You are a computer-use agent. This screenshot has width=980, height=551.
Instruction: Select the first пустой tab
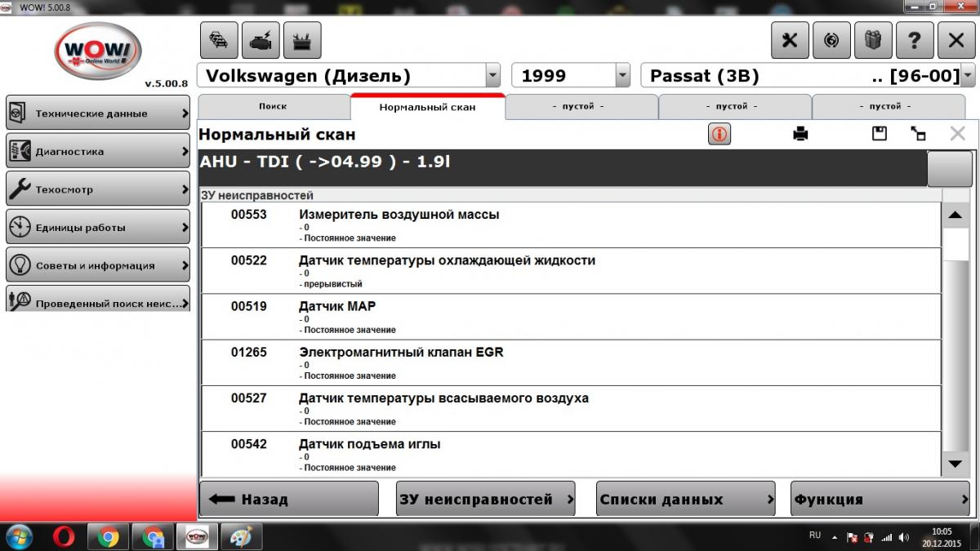[581, 106]
